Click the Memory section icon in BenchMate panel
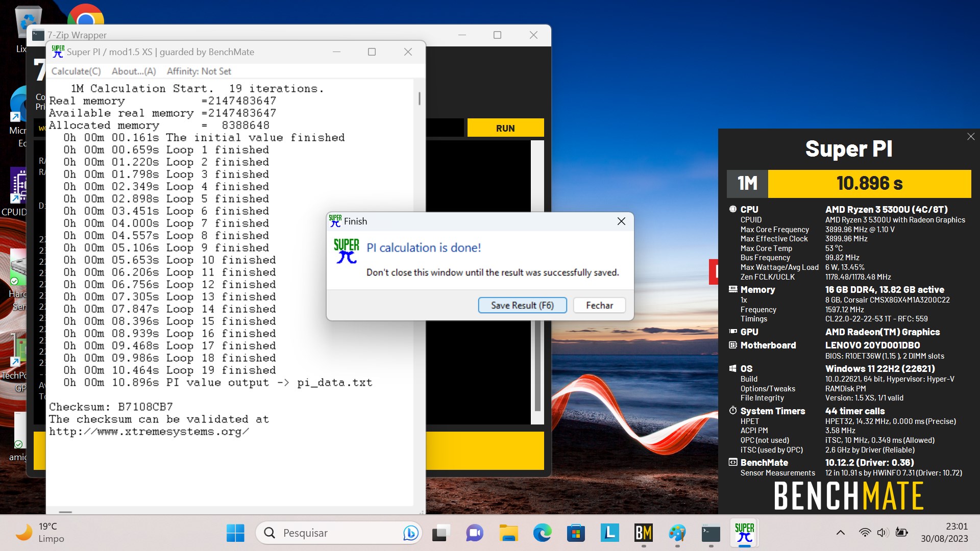The width and height of the screenshot is (980, 551). click(x=733, y=289)
